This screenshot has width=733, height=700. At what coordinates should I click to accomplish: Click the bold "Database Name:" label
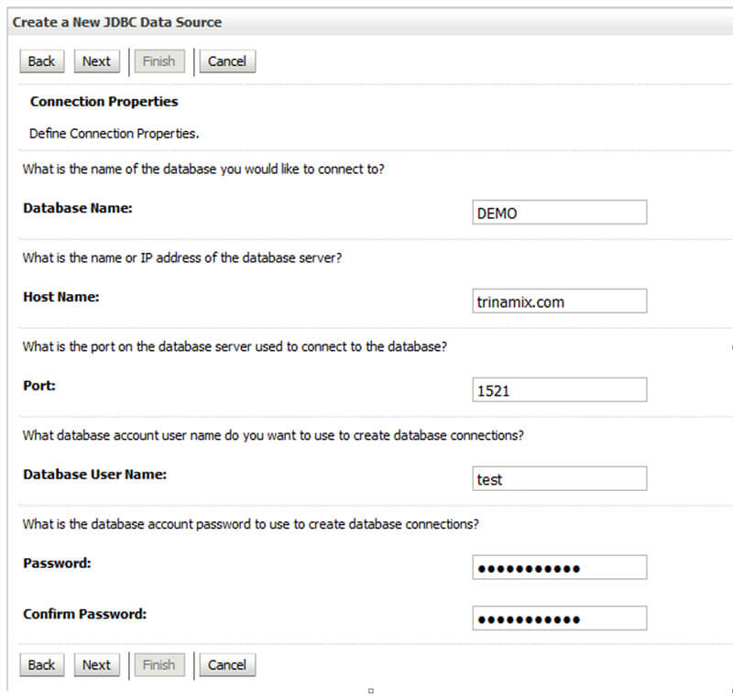(x=78, y=208)
